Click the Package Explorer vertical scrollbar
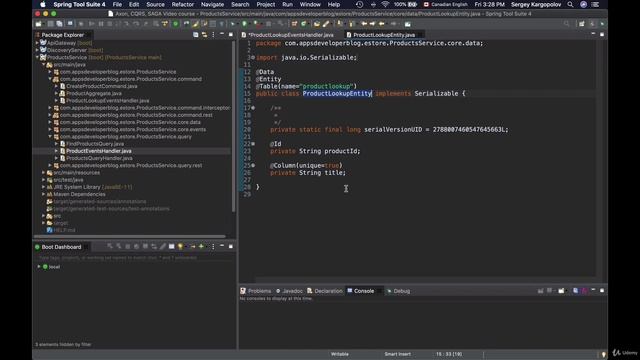 pyautogui.click(x=234, y=127)
